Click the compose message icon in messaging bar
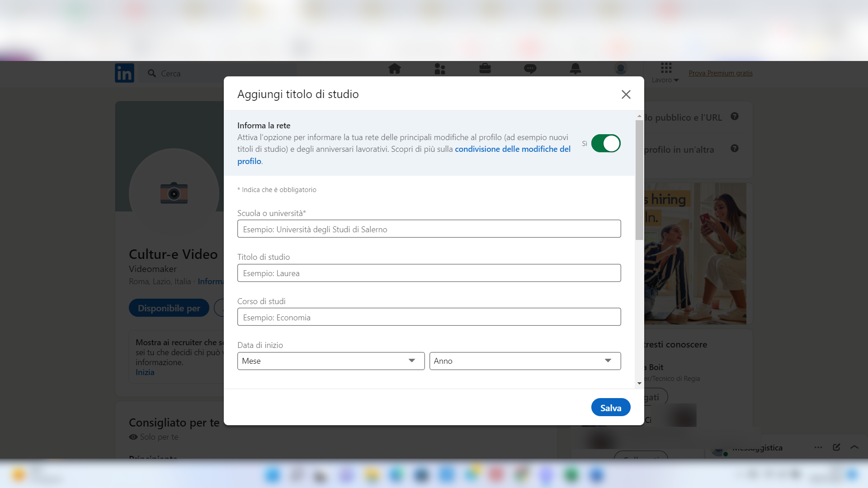This screenshot has width=868, height=488. pyautogui.click(x=836, y=447)
